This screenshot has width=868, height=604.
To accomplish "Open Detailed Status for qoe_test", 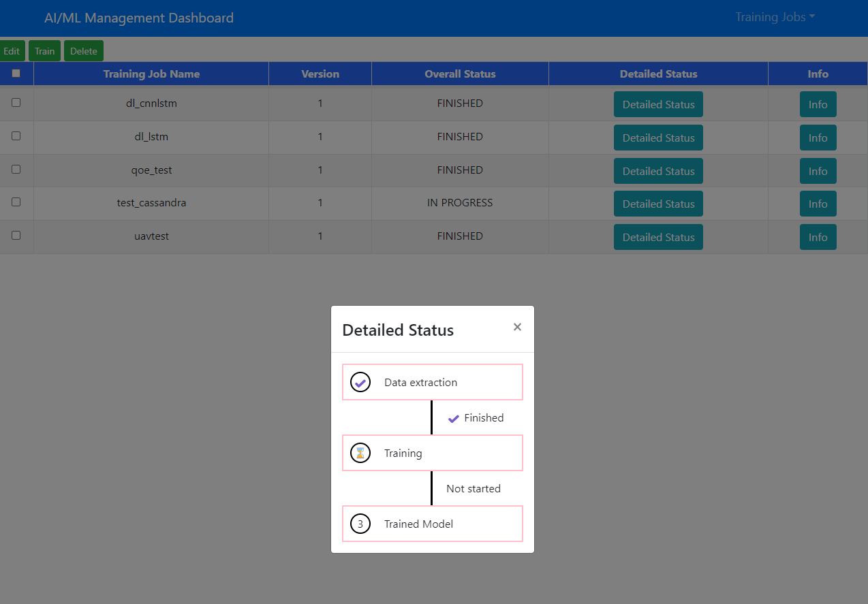I will [x=658, y=171].
